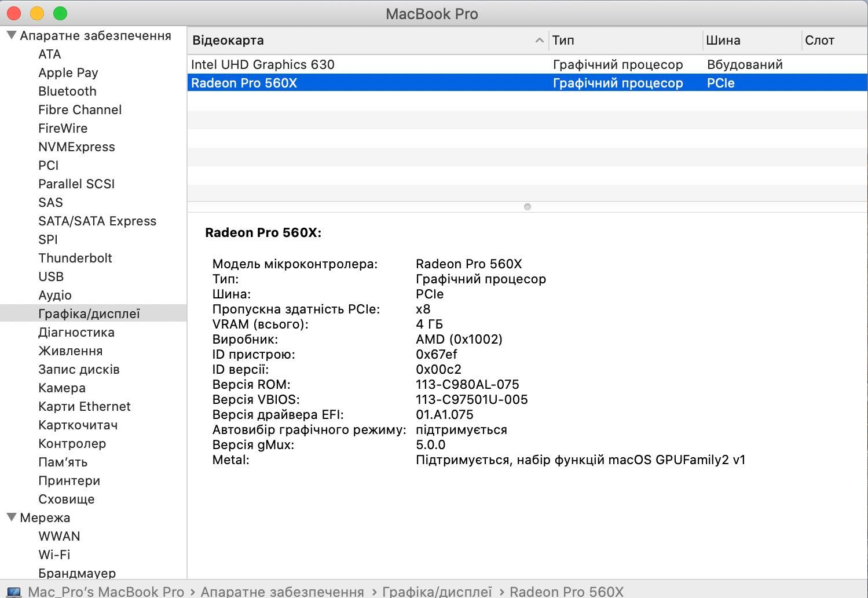This screenshot has width=868, height=598.
Task: Close the MacBook Pro window
Action: pyautogui.click(x=14, y=13)
